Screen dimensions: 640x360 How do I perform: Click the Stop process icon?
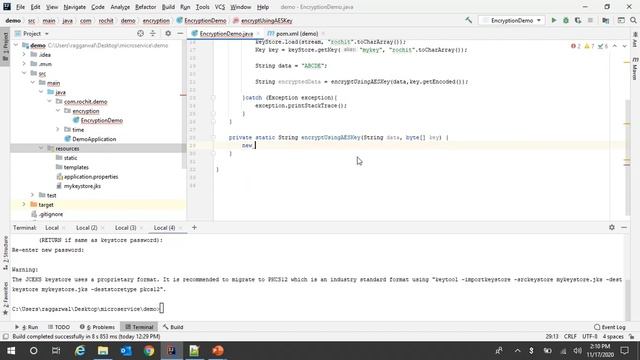coord(590,20)
